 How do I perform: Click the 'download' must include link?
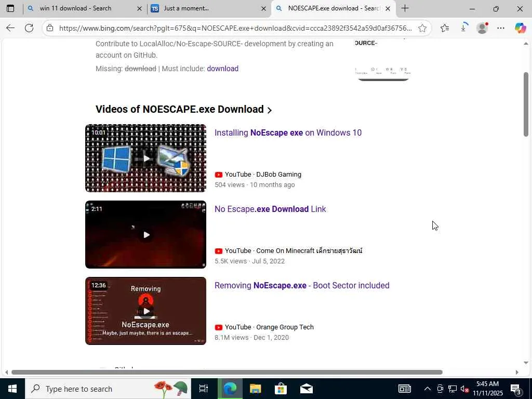222,69
